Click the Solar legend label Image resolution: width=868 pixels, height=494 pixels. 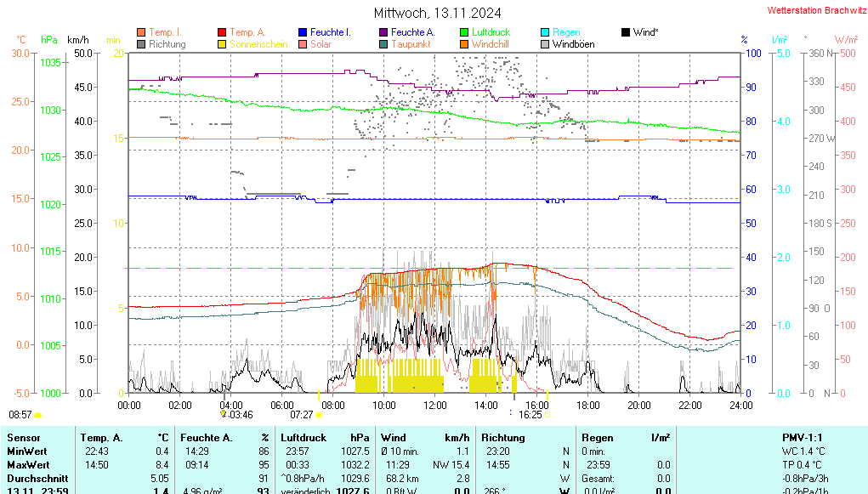pos(321,44)
